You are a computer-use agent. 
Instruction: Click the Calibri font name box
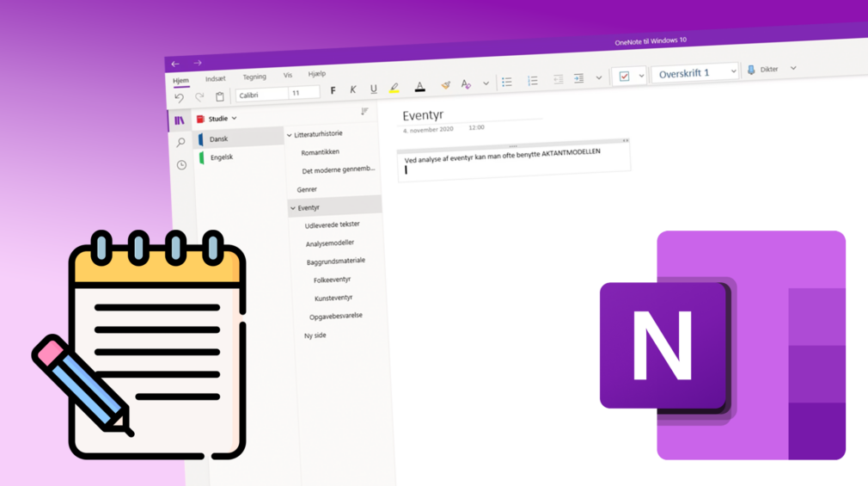point(262,95)
